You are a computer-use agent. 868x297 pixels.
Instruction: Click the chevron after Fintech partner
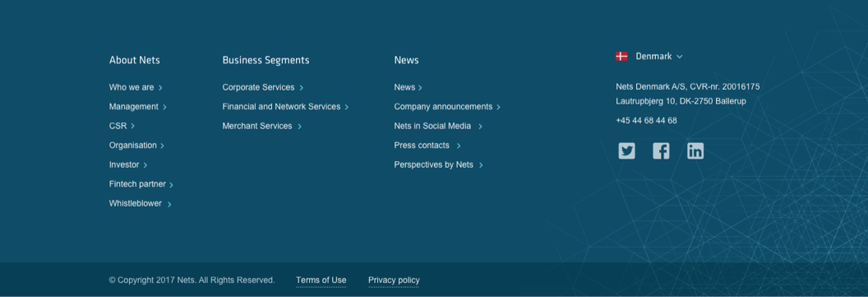(171, 185)
